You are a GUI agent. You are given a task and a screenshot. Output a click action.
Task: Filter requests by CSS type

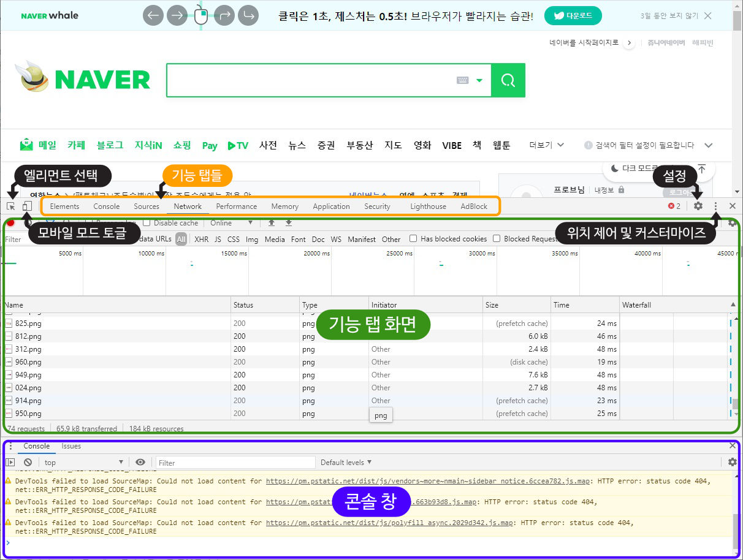coord(234,240)
